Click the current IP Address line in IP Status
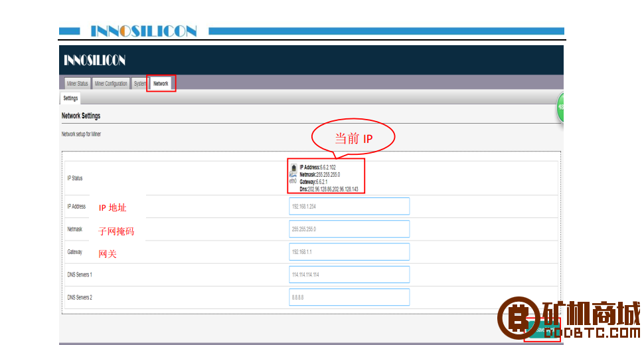This screenshot has height=345, width=644. (318, 168)
